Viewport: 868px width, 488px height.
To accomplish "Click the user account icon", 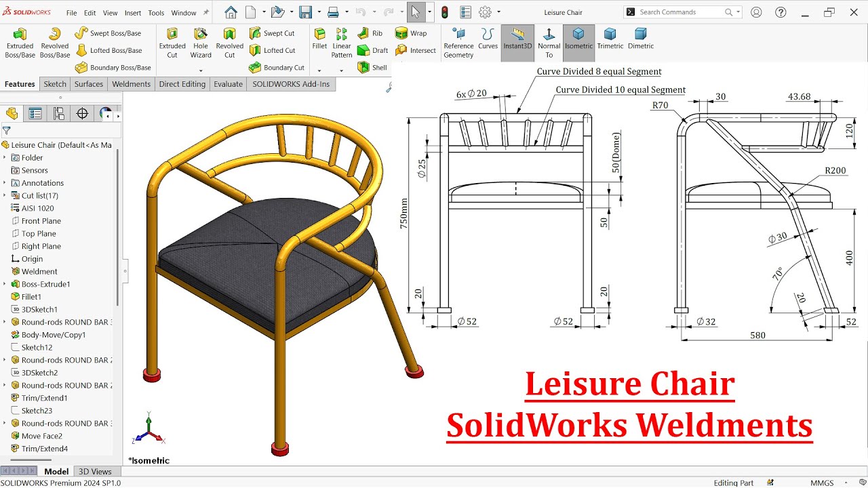I will tap(756, 12).
